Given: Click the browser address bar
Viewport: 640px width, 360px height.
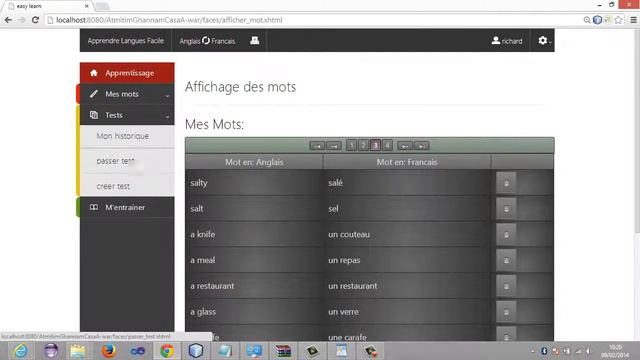Looking at the screenshot, I should pos(314,20).
